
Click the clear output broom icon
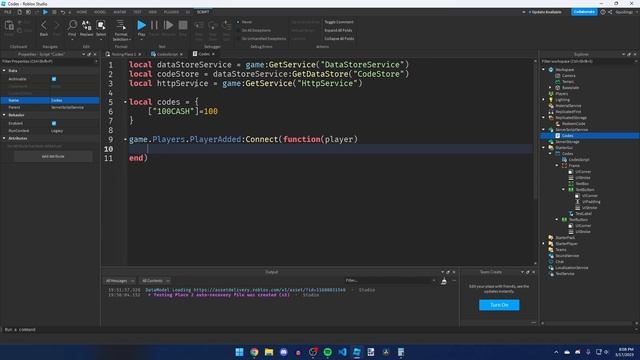(444, 281)
